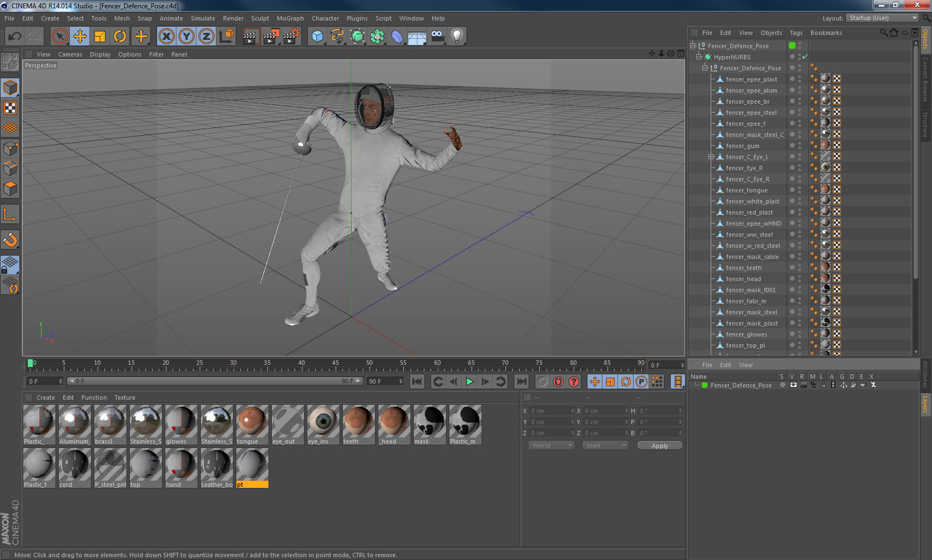
Task: Open the deformer objects icon
Action: pos(397,37)
